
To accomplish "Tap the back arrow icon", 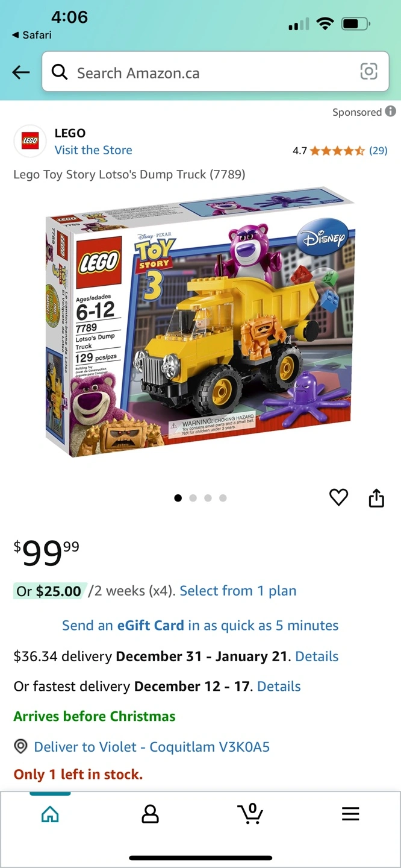I will coord(20,73).
